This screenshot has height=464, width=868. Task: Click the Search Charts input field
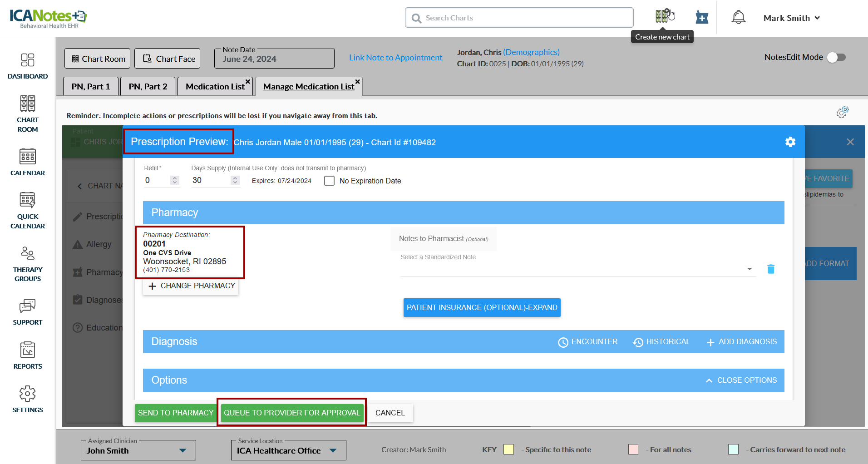click(x=519, y=18)
